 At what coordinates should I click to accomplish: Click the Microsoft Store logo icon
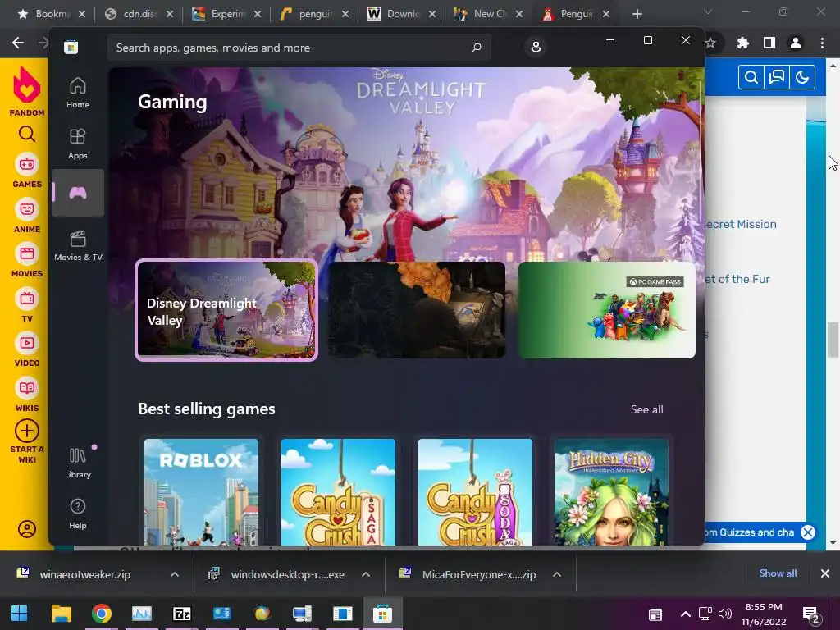coord(71,48)
